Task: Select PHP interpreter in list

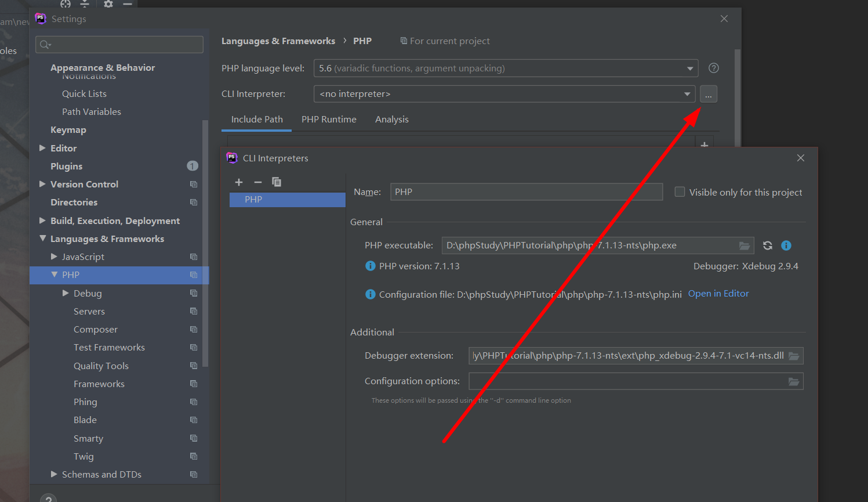Action: 288,200
